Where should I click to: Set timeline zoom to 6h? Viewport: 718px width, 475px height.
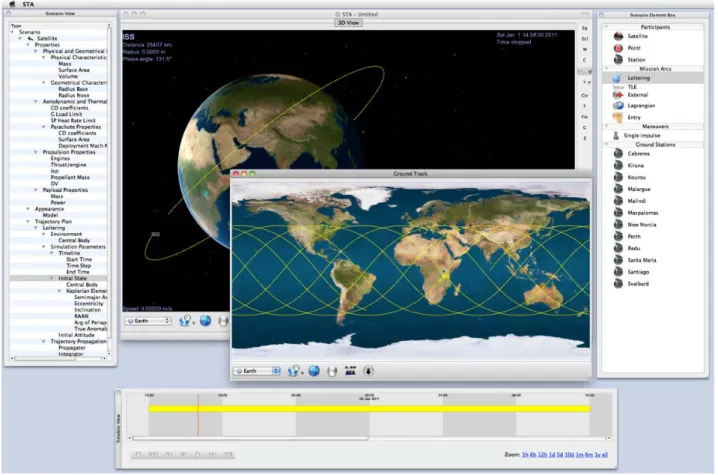(x=533, y=455)
